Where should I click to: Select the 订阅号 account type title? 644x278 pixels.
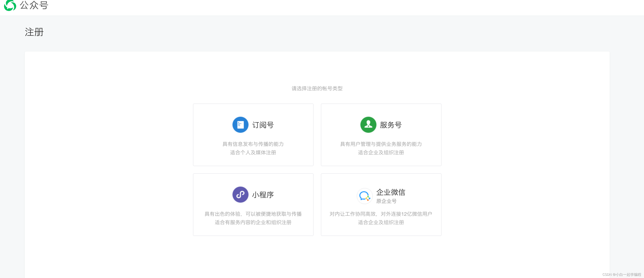[263, 125]
